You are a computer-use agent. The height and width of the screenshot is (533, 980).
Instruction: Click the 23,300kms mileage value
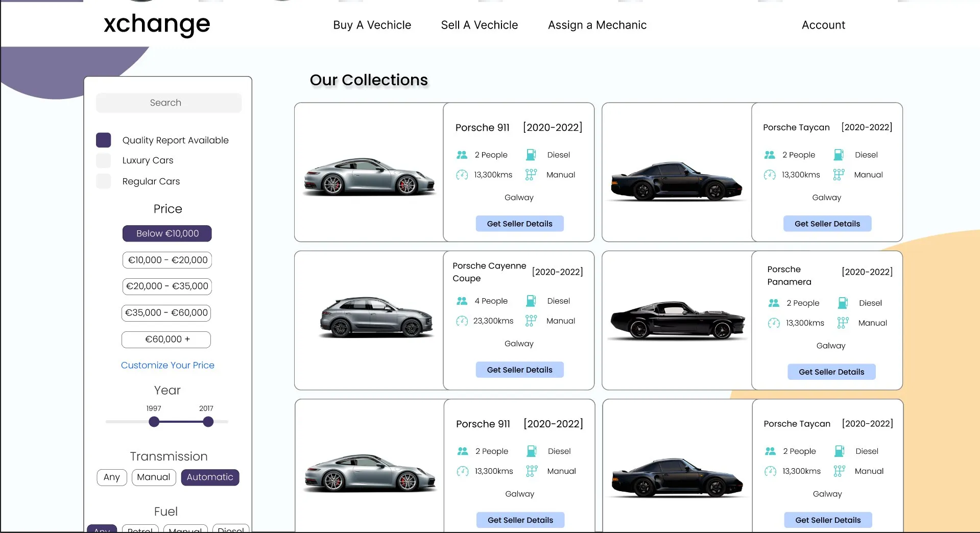click(x=493, y=321)
